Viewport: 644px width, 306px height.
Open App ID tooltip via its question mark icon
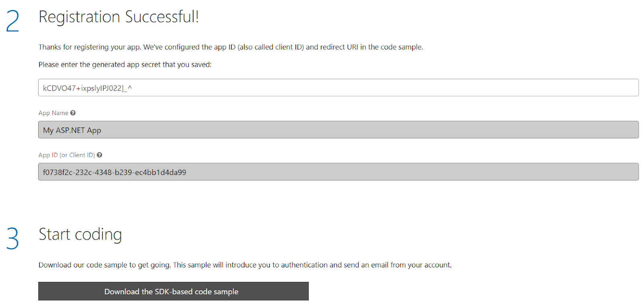[99, 155]
